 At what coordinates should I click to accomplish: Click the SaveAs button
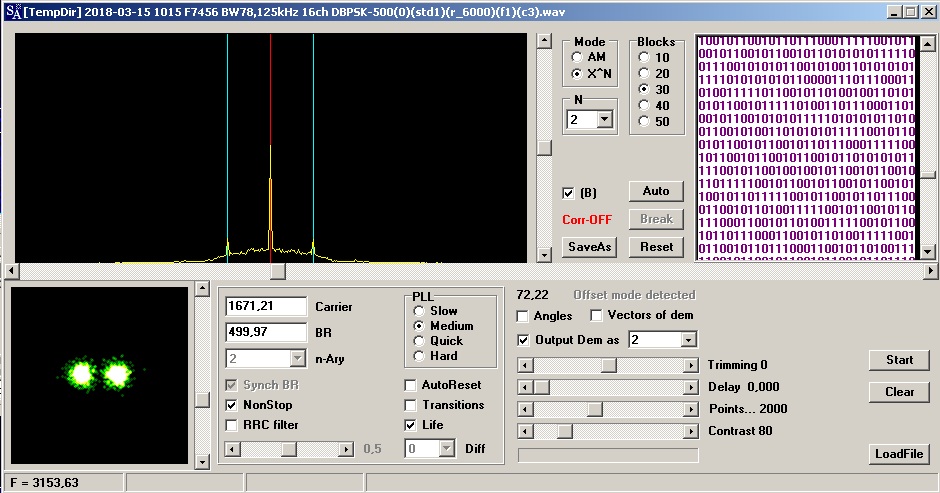coord(589,246)
